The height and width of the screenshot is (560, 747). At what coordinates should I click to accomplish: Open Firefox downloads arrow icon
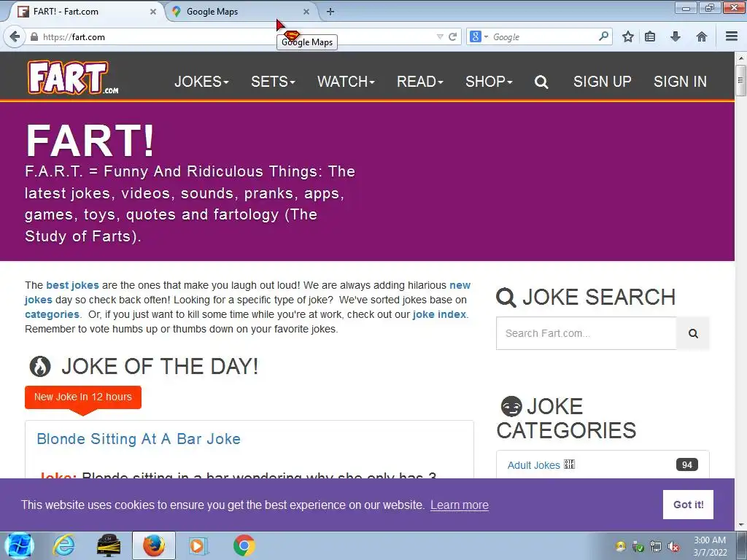pyautogui.click(x=675, y=36)
